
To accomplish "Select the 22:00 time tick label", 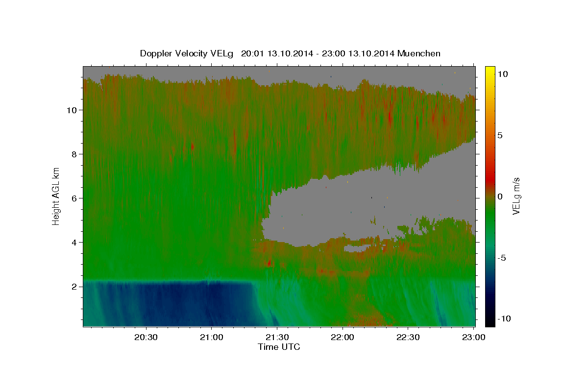I will click(343, 337).
